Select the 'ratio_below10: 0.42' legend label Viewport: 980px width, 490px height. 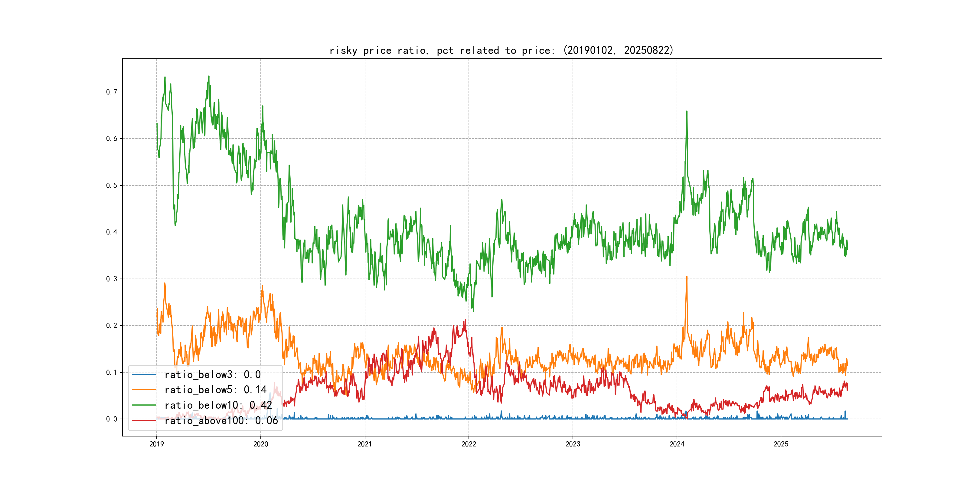[218, 405]
